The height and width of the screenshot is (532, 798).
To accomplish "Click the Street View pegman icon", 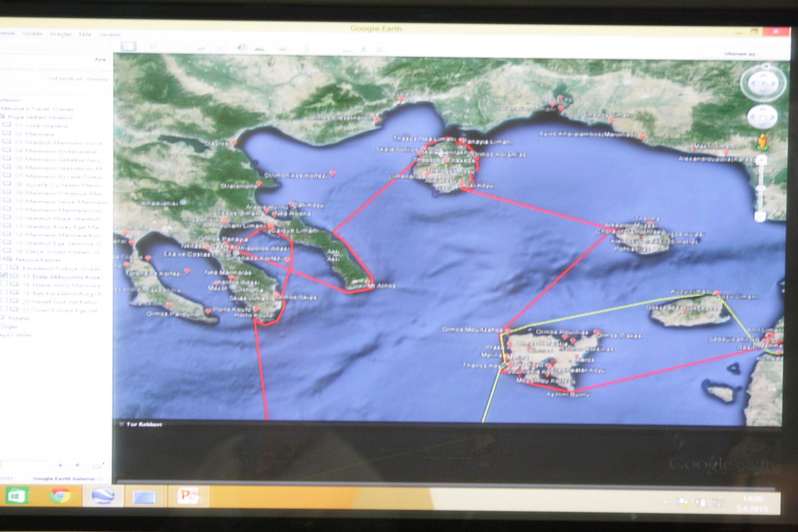I will [x=762, y=143].
